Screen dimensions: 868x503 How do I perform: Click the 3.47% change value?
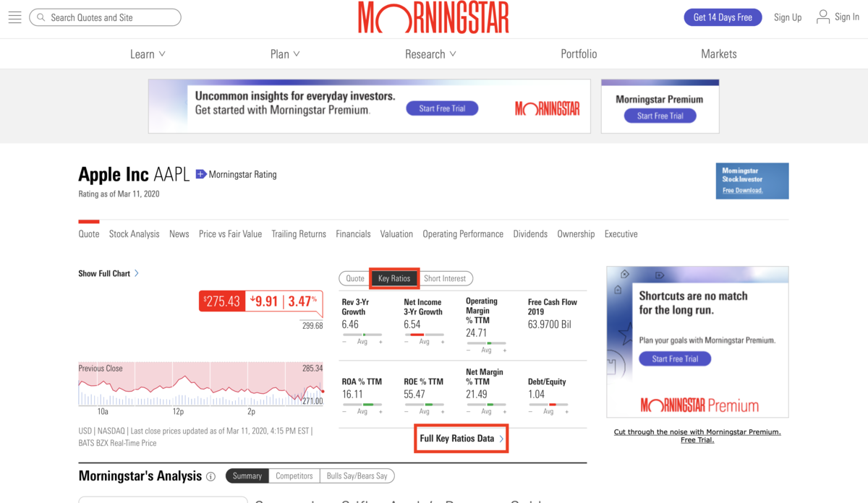pos(302,301)
